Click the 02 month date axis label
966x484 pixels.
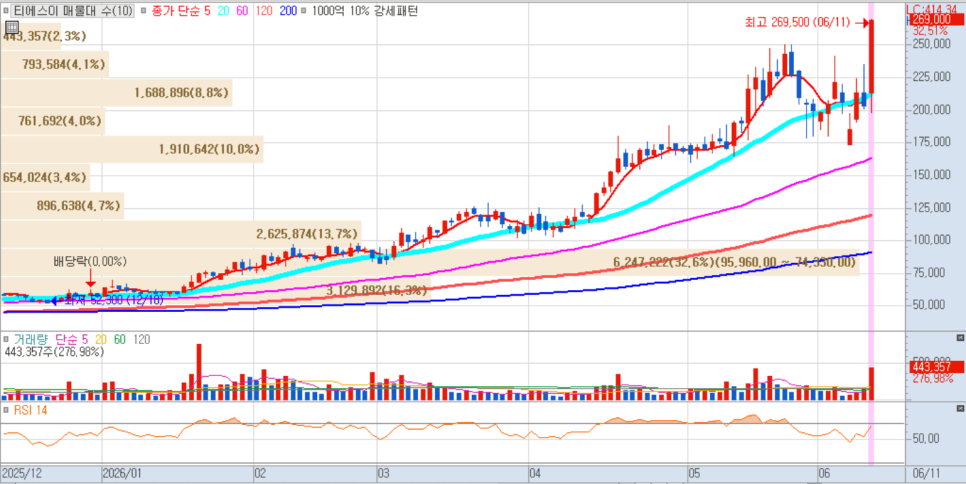[x=260, y=474]
